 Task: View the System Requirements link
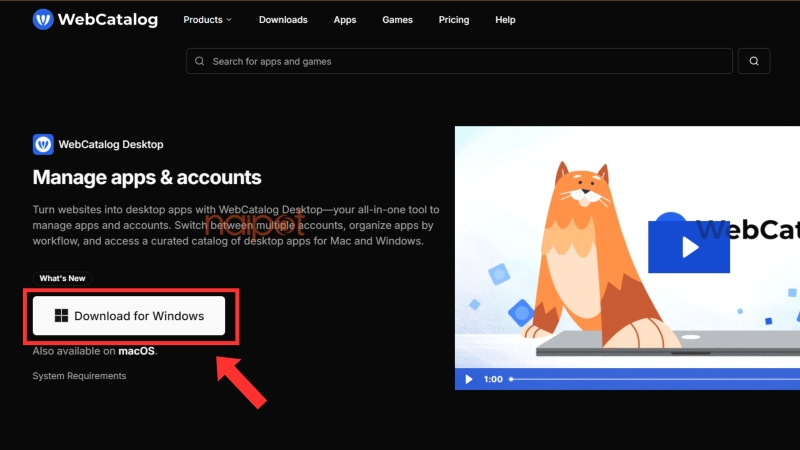(x=79, y=376)
